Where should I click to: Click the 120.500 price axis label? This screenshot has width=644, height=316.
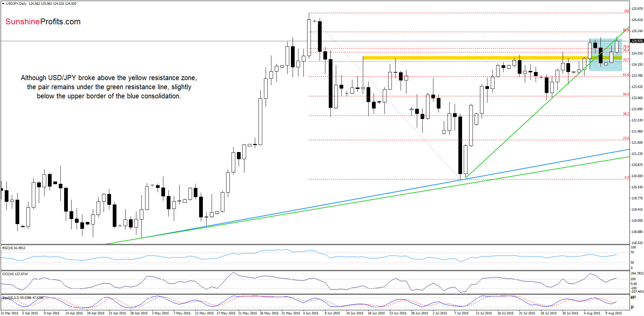[637, 176]
